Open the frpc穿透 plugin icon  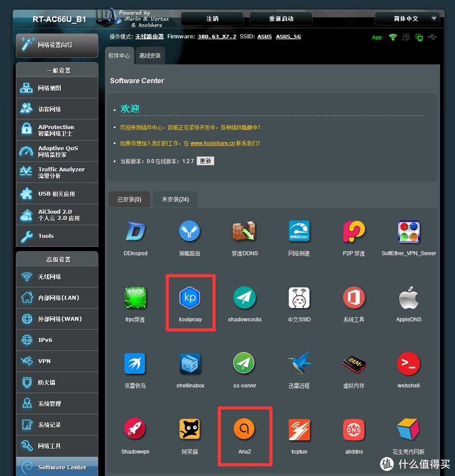[135, 297]
